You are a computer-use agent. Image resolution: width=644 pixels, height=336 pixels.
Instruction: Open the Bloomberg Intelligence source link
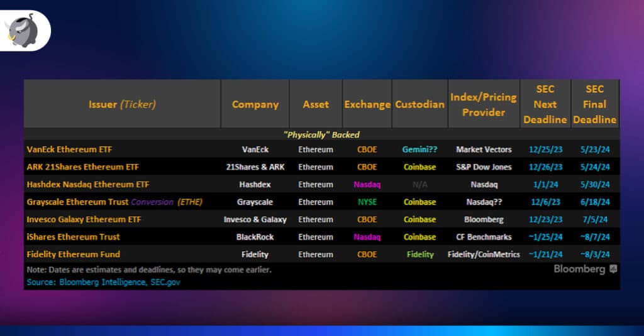pos(103,282)
